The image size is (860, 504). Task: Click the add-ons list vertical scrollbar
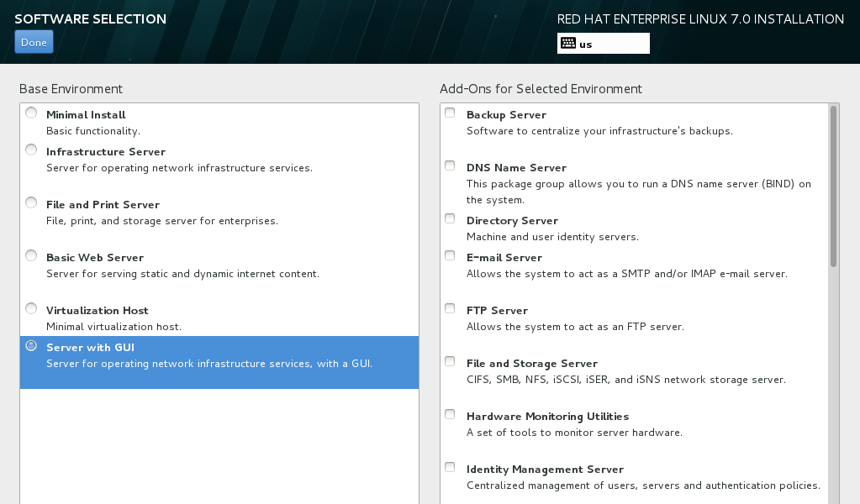point(833,186)
